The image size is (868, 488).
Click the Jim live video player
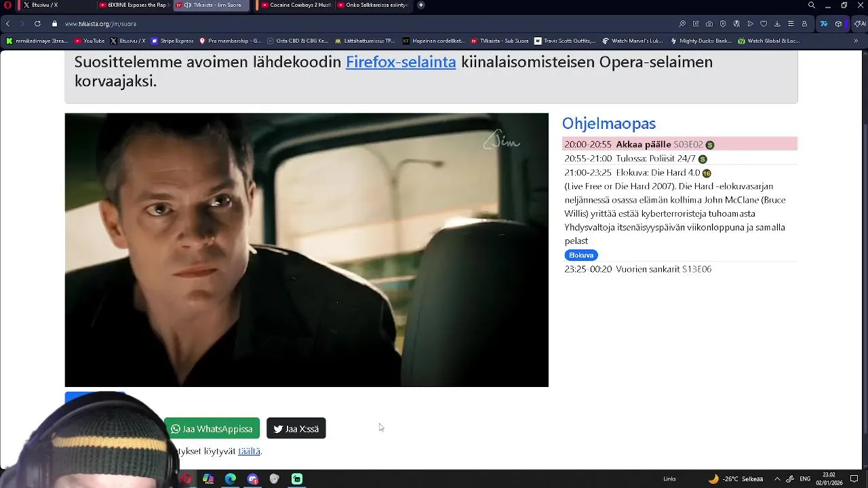tap(307, 249)
